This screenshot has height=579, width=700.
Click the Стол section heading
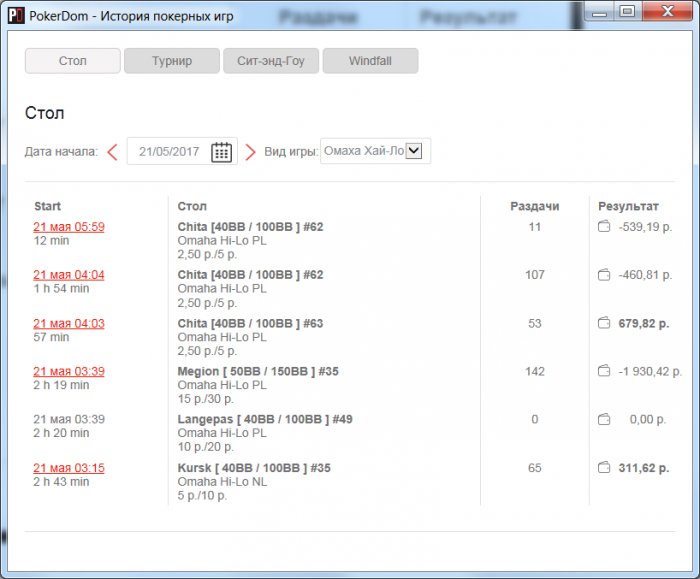(x=45, y=113)
